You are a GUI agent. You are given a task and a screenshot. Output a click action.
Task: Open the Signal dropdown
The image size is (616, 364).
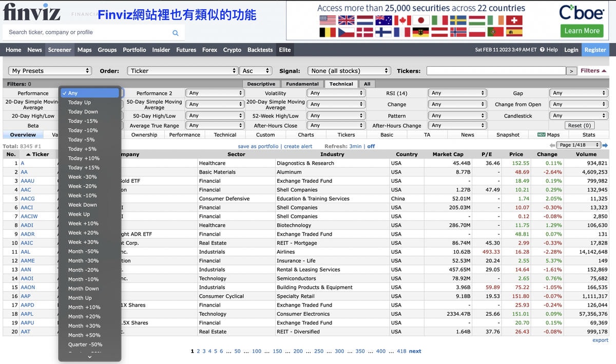(x=349, y=71)
